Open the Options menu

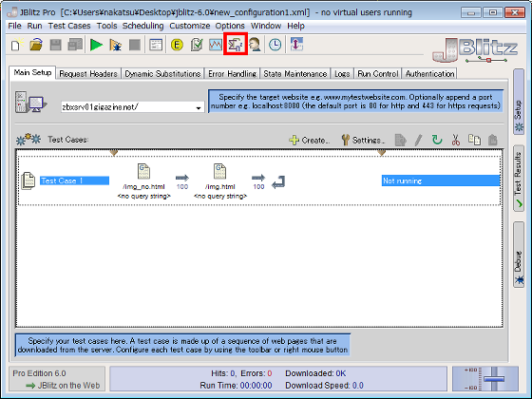pos(230,26)
